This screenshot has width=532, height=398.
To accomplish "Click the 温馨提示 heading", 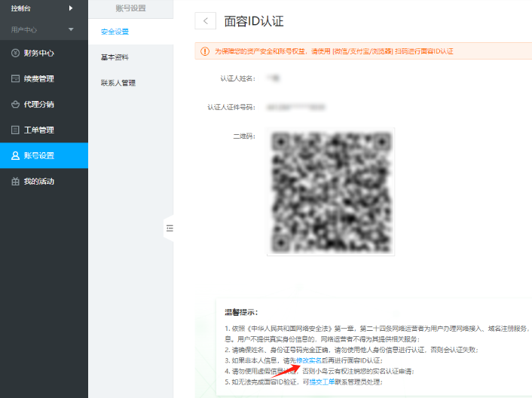I will pyautogui.click(x=241, y=312).
